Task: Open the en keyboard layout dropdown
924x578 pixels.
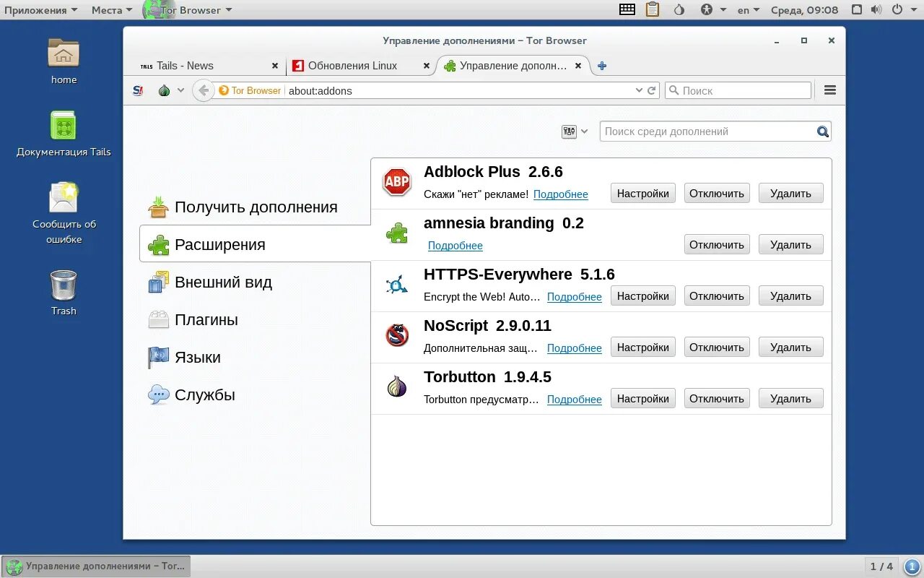Action: [x=749, y=9]
